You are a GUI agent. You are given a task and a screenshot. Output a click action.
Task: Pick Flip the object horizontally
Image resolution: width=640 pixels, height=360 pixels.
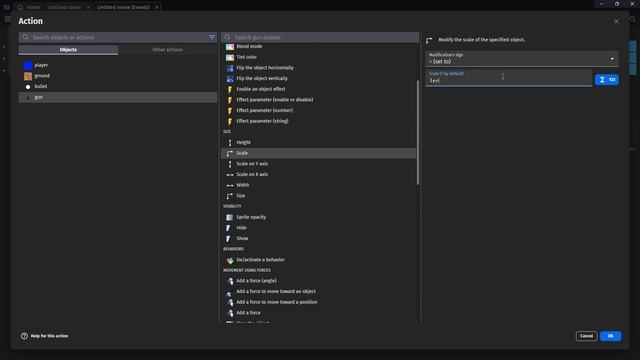point(319,68)
